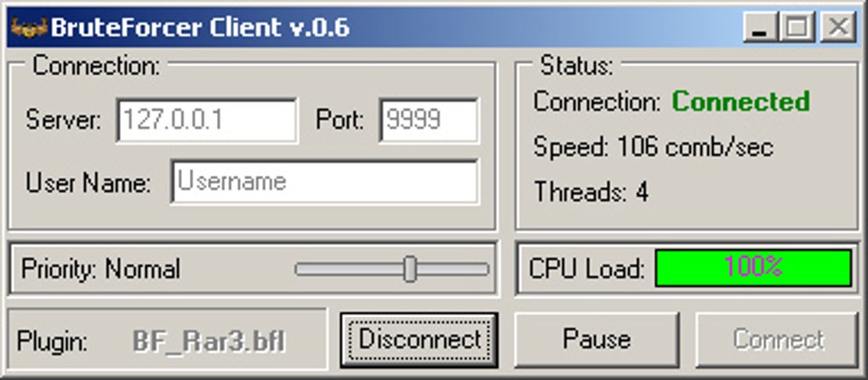Click the Server address field 127.0.0.1

pos(207,120)
